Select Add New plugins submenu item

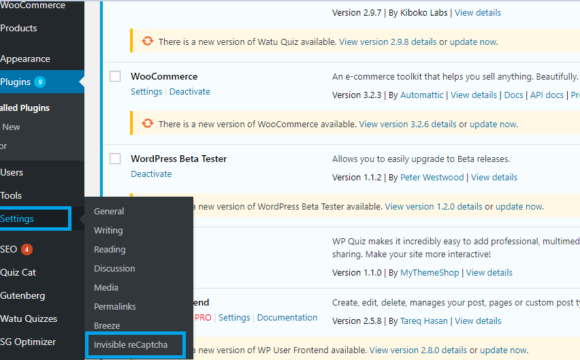[11, 127]
